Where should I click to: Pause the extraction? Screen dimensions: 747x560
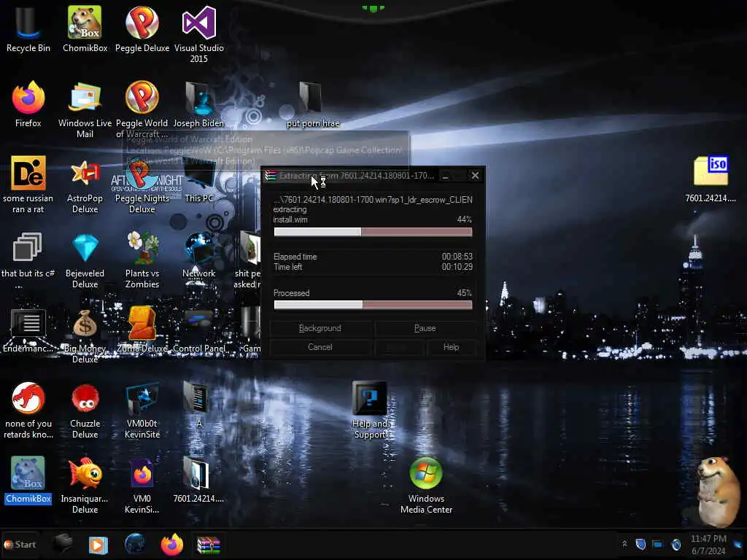click(425, 328)
